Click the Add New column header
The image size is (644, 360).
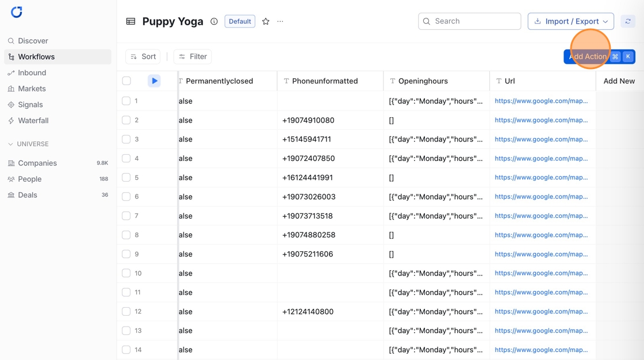(619, 81)
